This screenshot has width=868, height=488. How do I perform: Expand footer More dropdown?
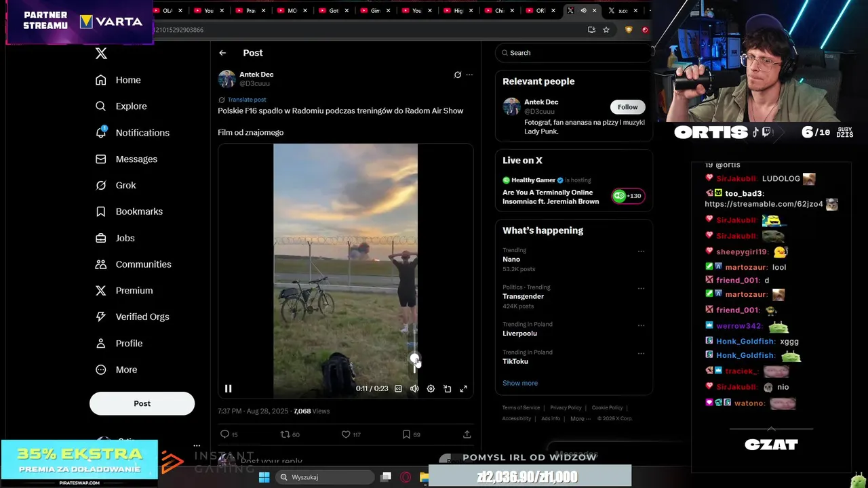pos(580,419)
